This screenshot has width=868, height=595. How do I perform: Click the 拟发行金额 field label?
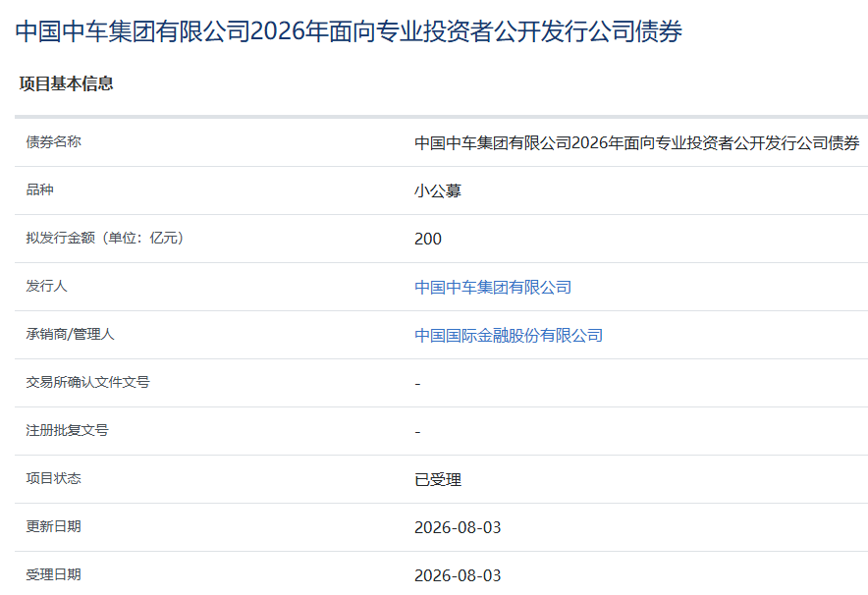click(x=105, y=238)
